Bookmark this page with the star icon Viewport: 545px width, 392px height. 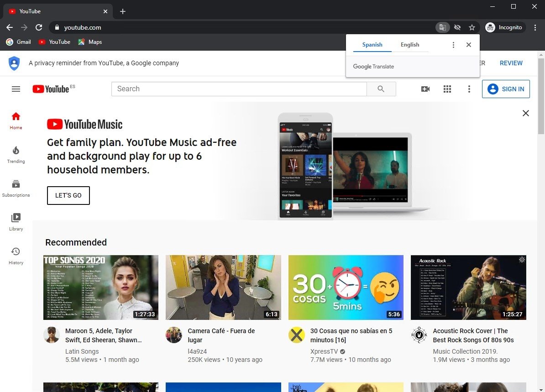pyautogui.click(x=472, y=27)
